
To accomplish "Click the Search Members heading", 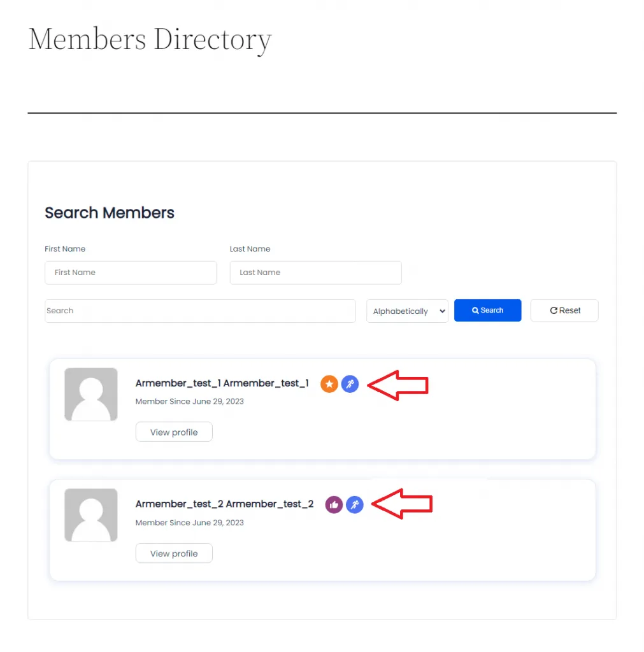I will coord(110,213).
